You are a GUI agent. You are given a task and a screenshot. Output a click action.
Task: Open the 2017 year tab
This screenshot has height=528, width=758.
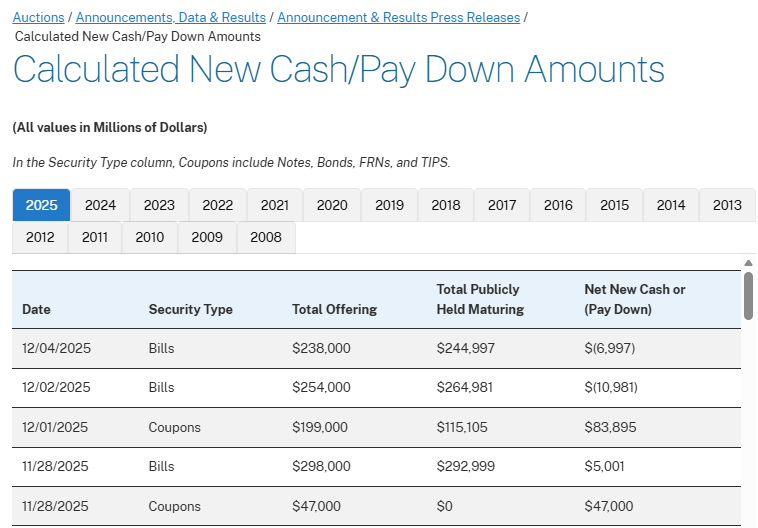502,205
